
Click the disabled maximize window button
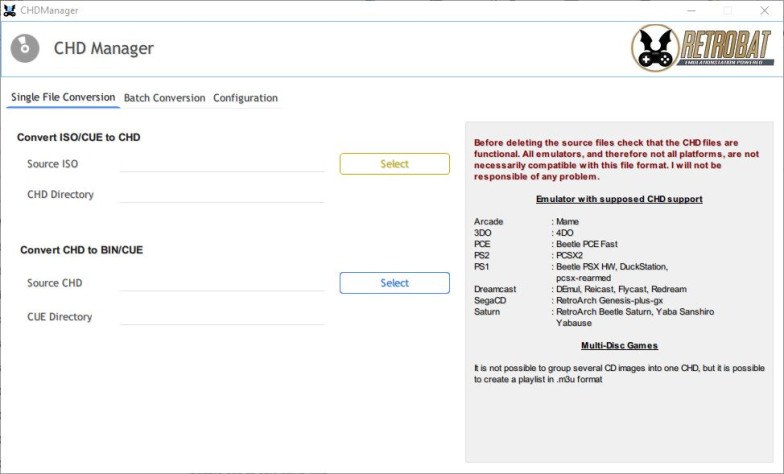(728, 10)
